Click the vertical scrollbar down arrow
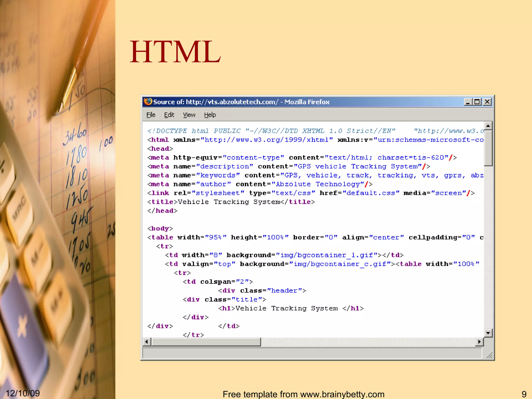Screen dimensions: 532x399 (x=488, y=333)
